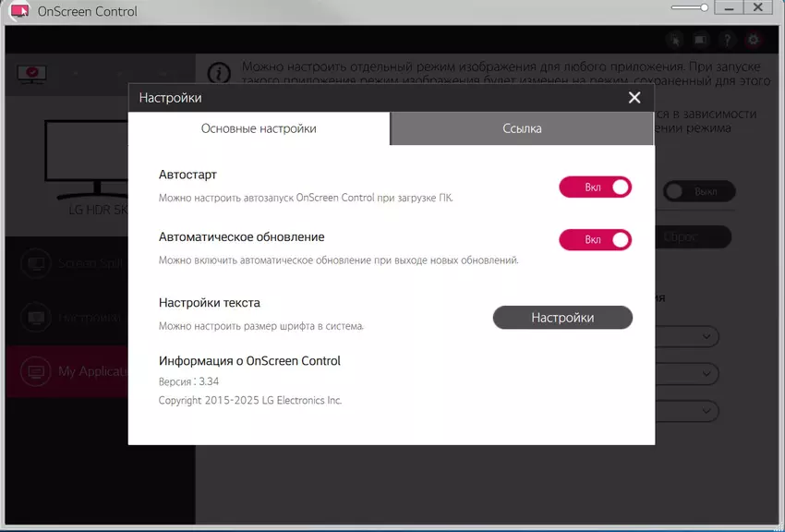
Task: Select the Screen Split sidebar icon
Action: click(35, 263)
